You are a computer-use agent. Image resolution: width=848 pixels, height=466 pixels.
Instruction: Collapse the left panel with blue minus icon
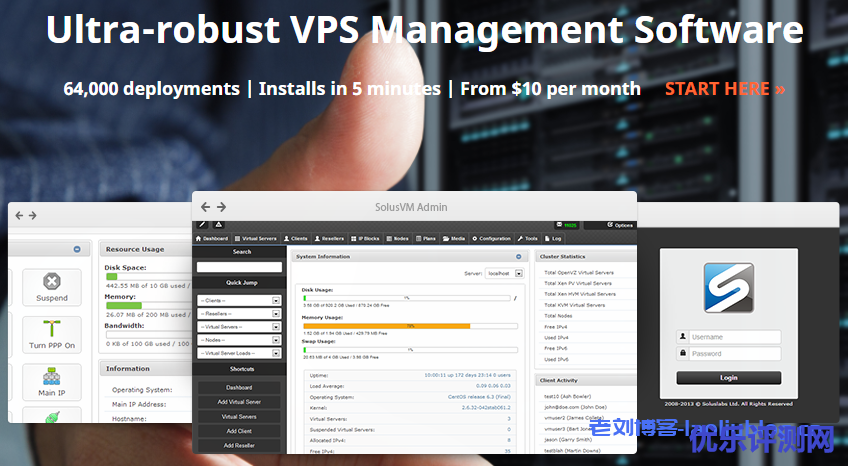(77, 249)
